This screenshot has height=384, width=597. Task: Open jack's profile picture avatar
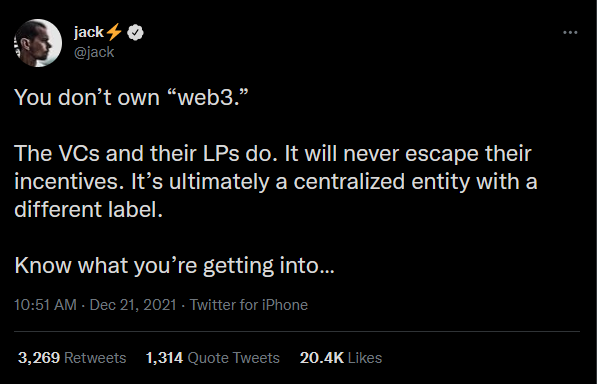(x=38, y=43)
